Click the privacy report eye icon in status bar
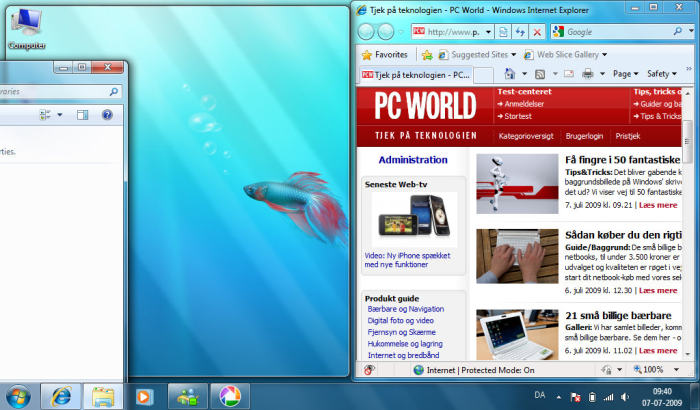 [369, 370]
